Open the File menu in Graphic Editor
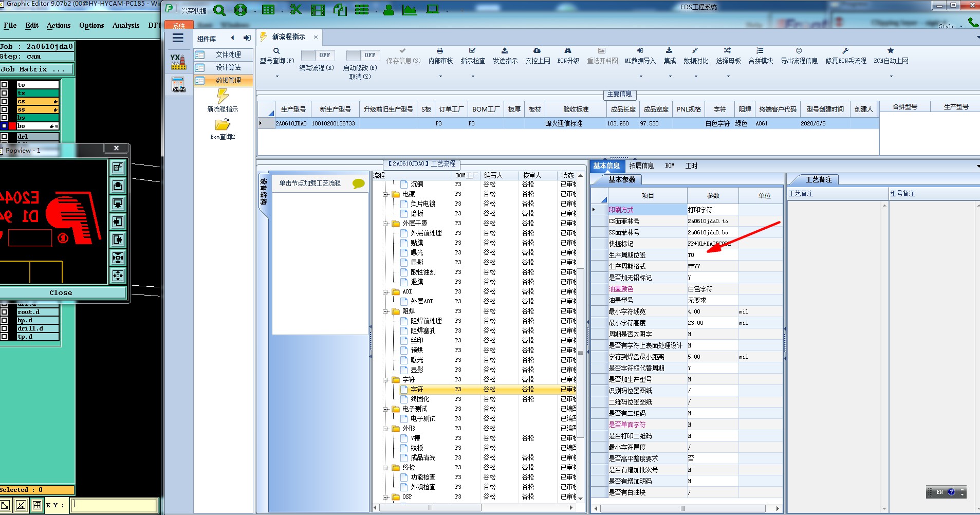This screenshot has width=980, height=515. click(10, 25)
